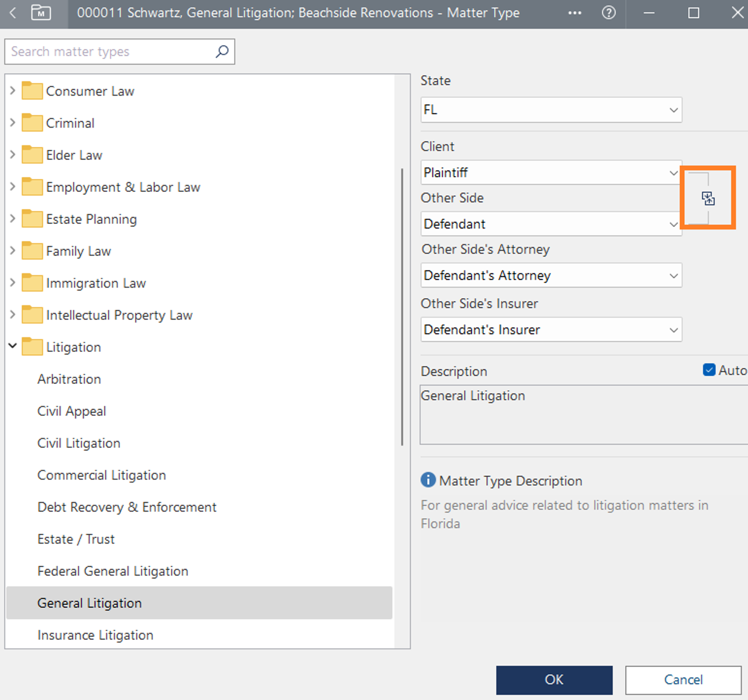Click the matter type list scrollbar
The image size is (748, 700).
(x=402, y=307)
